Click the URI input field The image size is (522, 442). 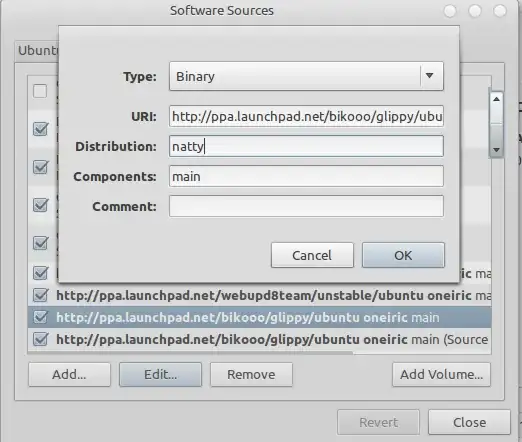pyautogui.click(x=306, y=116)
